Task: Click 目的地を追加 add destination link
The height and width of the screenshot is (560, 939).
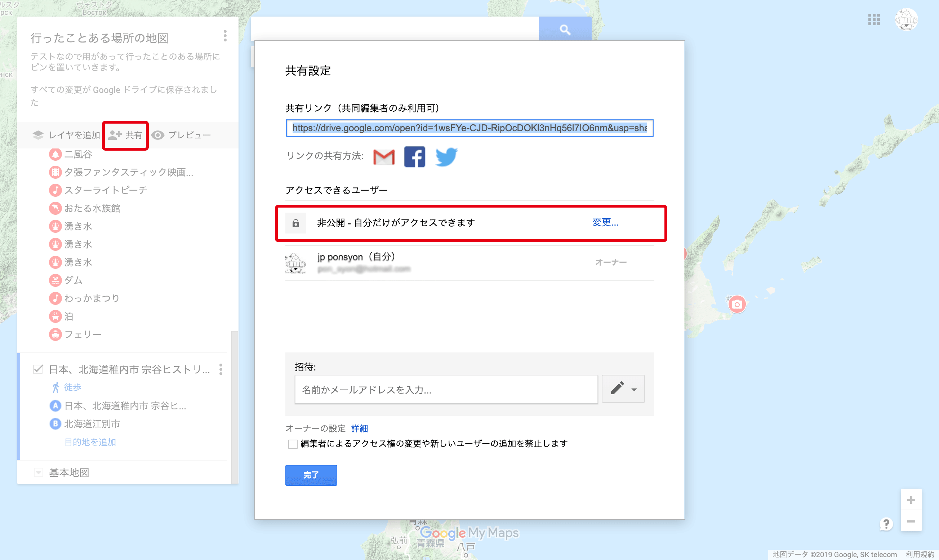Action: tap(90, 442)
